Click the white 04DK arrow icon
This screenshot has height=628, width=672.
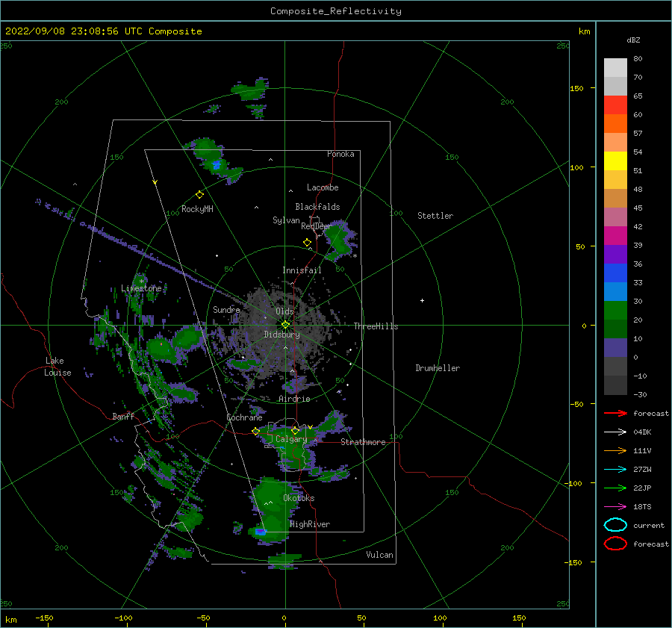(615, 432)
